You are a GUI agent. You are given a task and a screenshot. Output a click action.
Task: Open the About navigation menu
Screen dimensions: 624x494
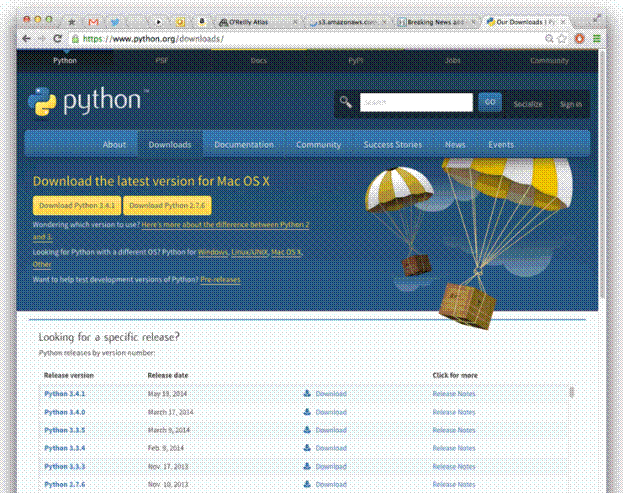pyautogui.click(x=114, y=144)
